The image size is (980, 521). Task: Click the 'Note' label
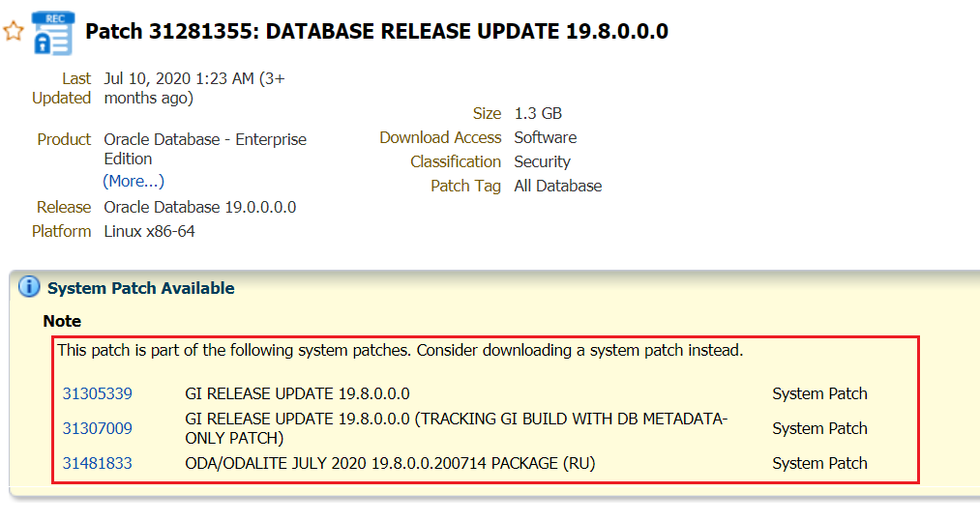point(62,321)
